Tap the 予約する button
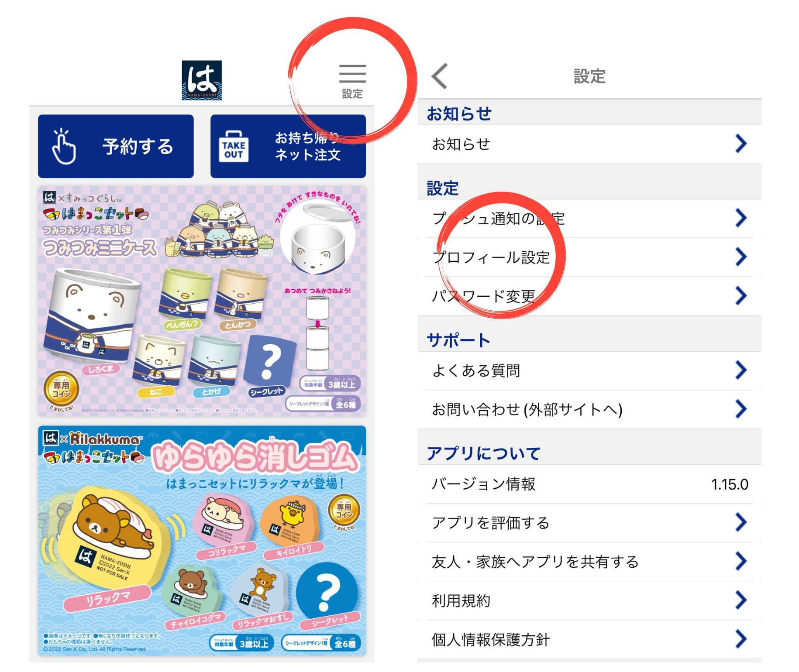The width and height of the screenshot is (799, 672). coord(116,146)
